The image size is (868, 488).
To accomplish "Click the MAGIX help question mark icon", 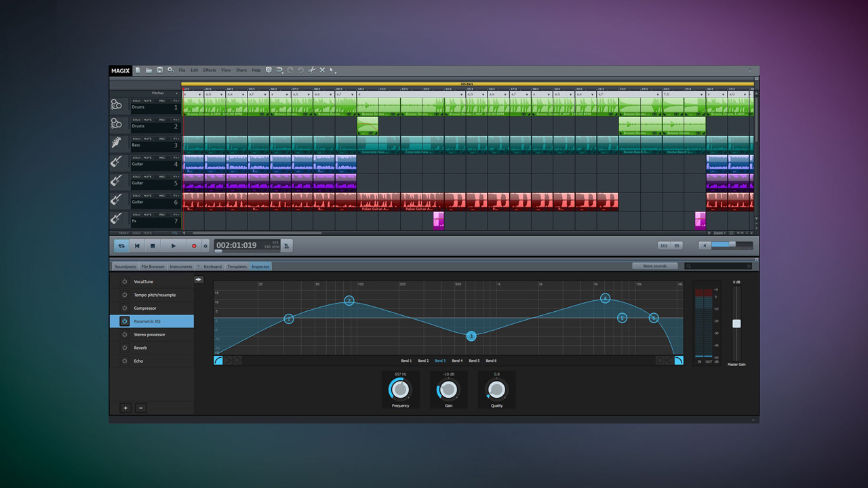I will (x=269, y=70).
